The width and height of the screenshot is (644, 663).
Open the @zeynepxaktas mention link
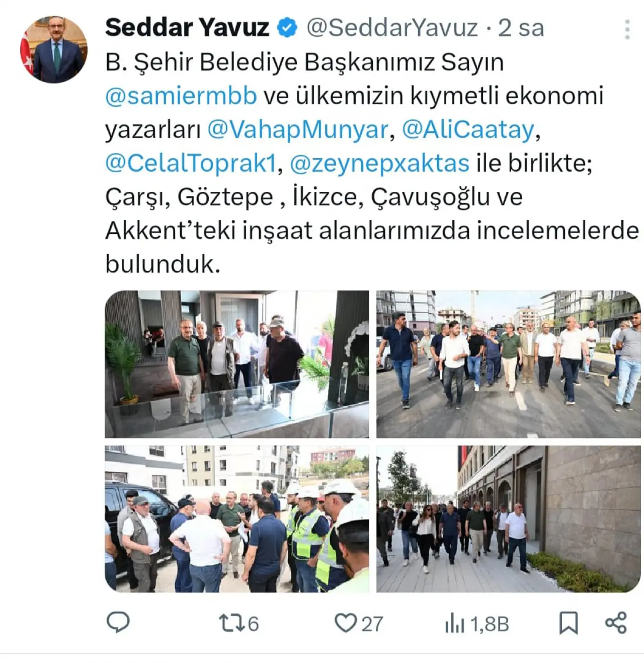coord(379,163)
